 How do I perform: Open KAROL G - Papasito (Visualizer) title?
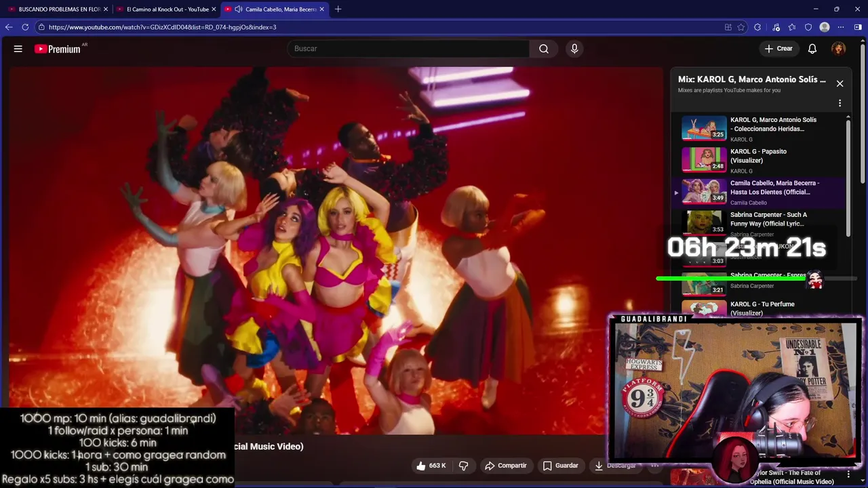click(758, 156)
